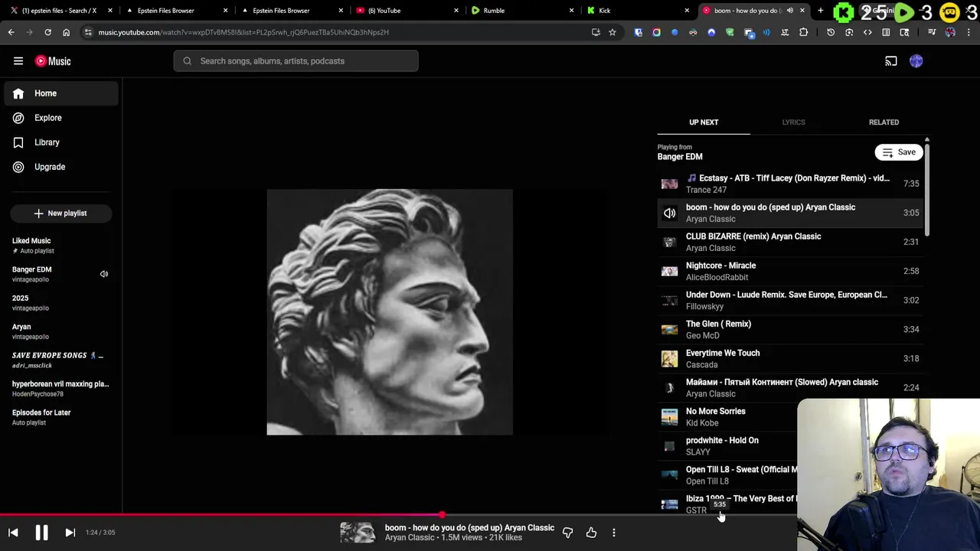The height and width of the screenshot is (551, 980).
Task: Open the browser three-dot menu
Action: 969,32
